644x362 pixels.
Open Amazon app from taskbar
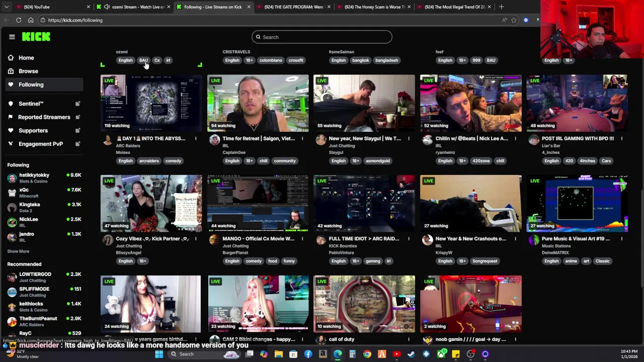click(323, 354)
